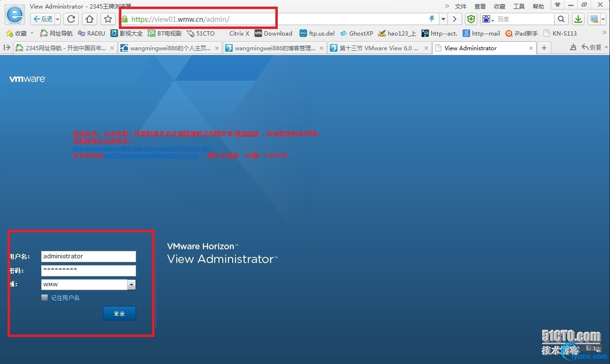Open a new tab with the plus button
Image resolution: width=610 pixels, height=364 pixels.
click(x=544, y=48)
